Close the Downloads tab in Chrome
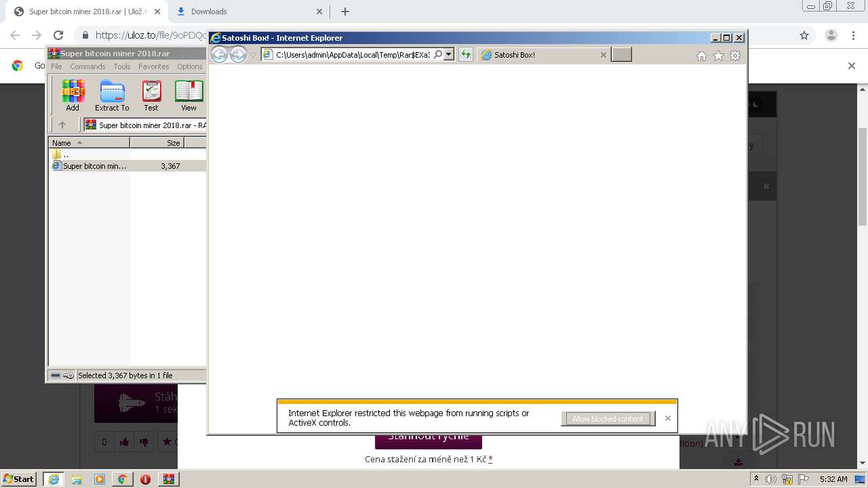The width and height of the screenshot is (868, 488). tap(319, 12)
